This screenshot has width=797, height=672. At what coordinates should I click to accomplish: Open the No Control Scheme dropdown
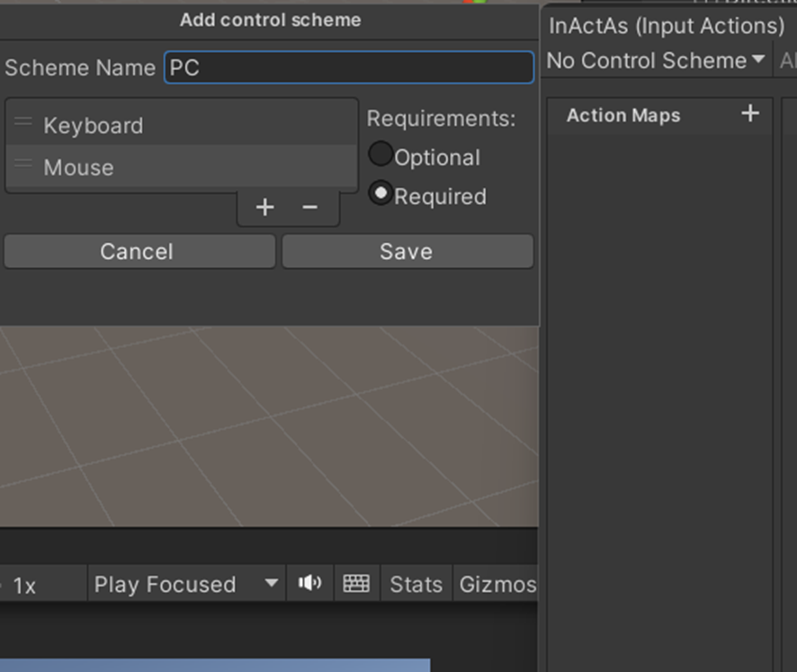[656, 60]
